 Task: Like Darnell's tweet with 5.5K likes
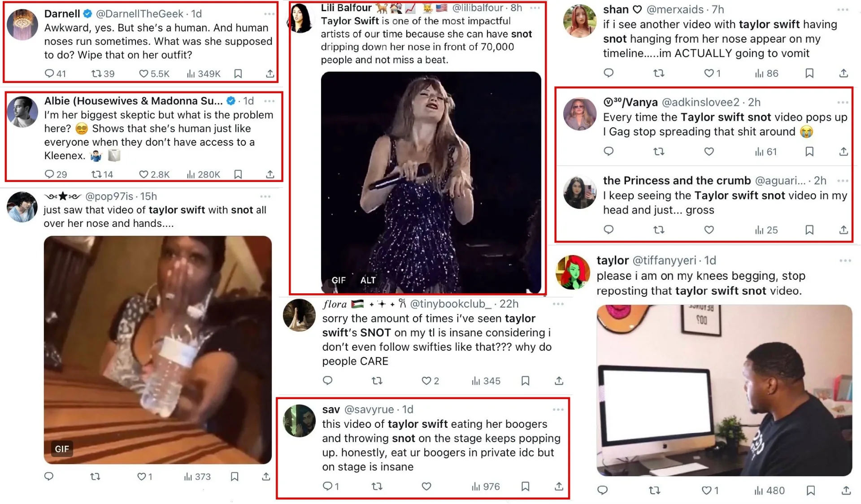tap(143, 74)
